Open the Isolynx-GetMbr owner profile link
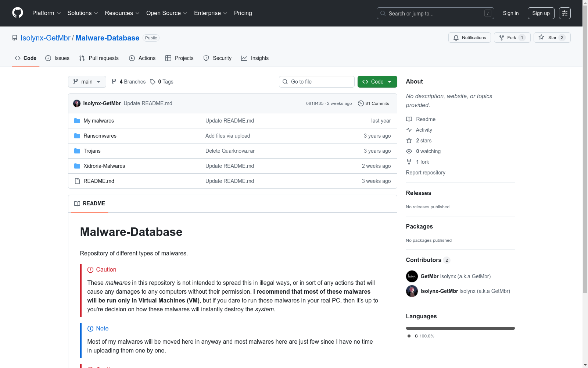Viewport: 588px width, 368px height. click(x=46, y=38)
